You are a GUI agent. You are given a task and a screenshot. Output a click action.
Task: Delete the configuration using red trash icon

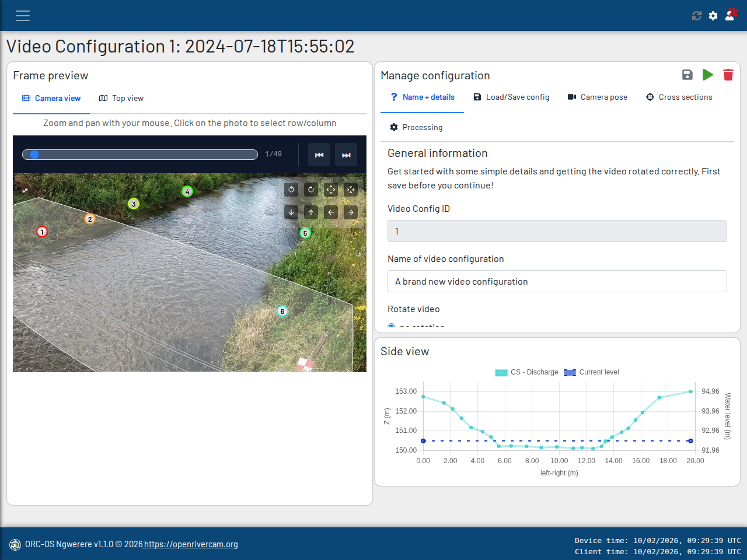click(x=728, y=75)
